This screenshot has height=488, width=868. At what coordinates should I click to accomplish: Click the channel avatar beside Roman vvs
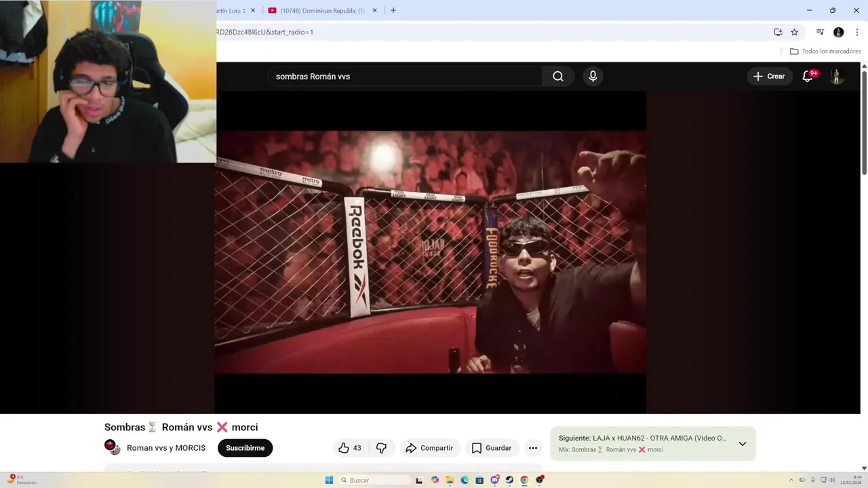tap(112, 447)
